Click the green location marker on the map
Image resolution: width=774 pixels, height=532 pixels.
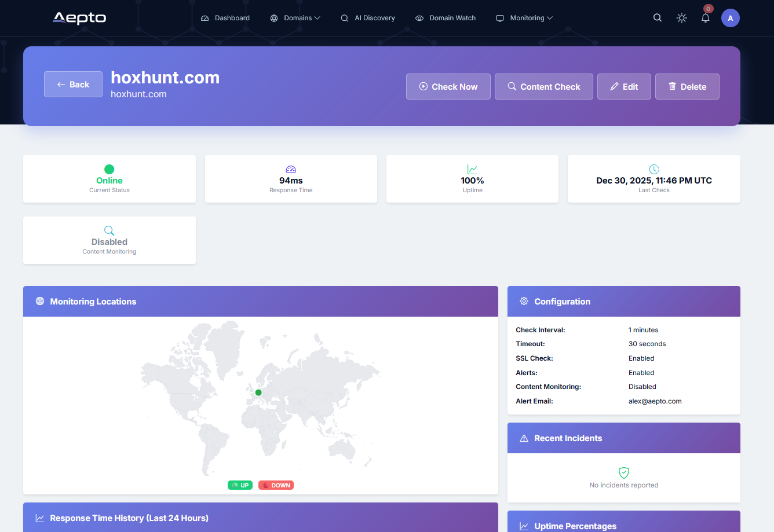click(258, 392)
